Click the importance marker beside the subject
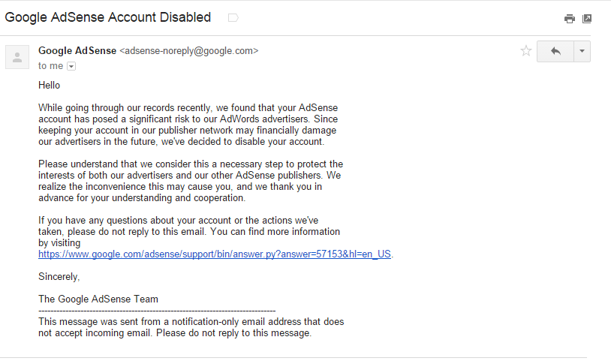 point(233,17)
